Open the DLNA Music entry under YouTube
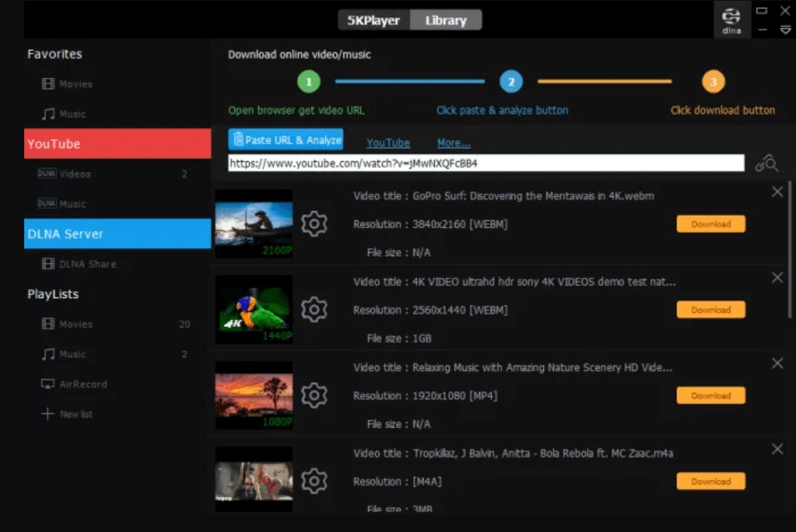Screen dimensions: 796x532 pos(62,204)
